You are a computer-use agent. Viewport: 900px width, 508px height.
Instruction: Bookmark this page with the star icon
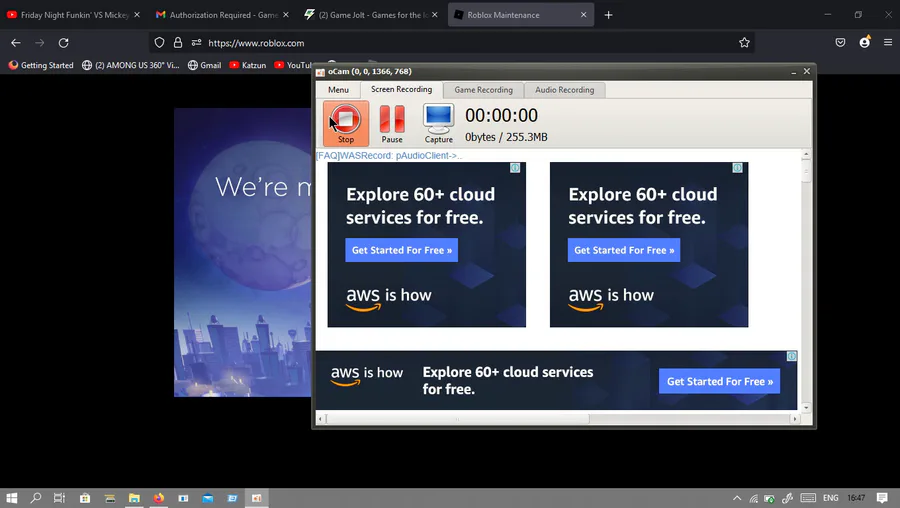click(x=744, y=42)
